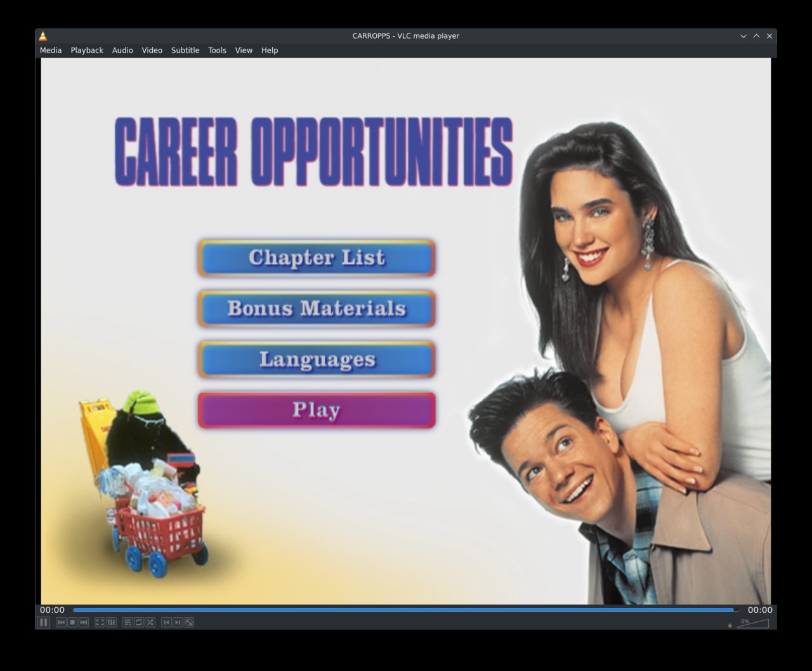Image resolution: width=812 pixels, height=671 pixels.
Task: Open the View menu
Action: (x=244, y=50)
